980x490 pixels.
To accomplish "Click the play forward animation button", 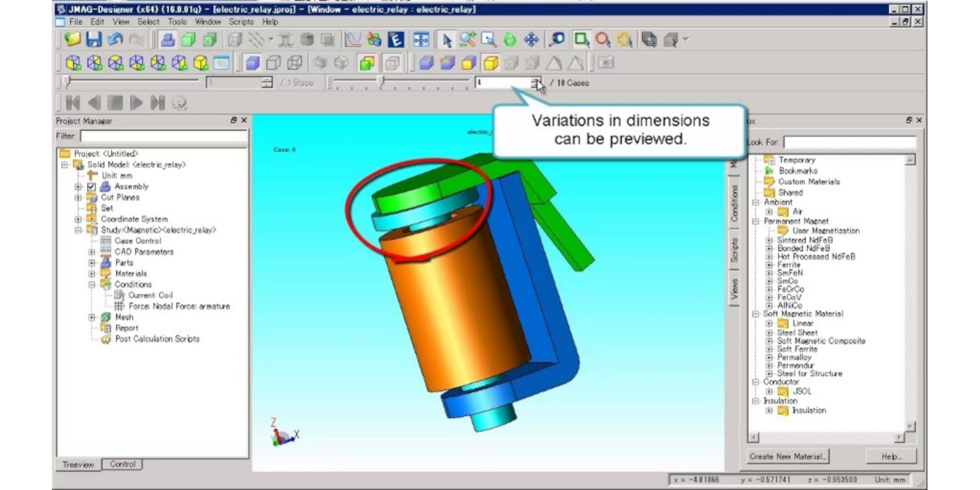I will click(x=136, y=104).
